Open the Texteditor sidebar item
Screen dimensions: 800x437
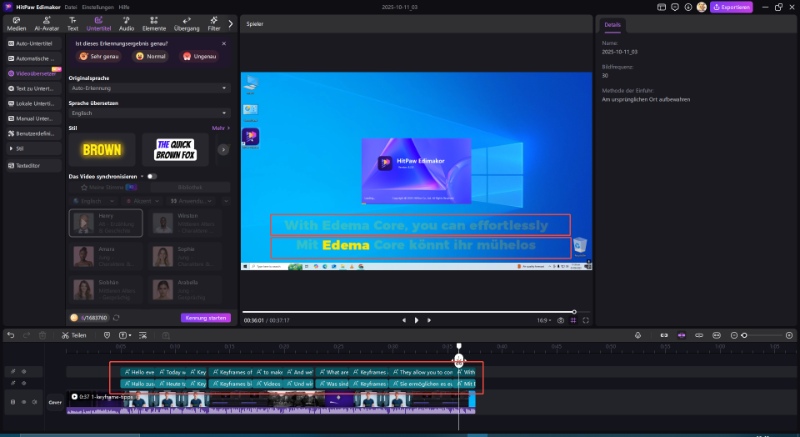click(34, 166)
